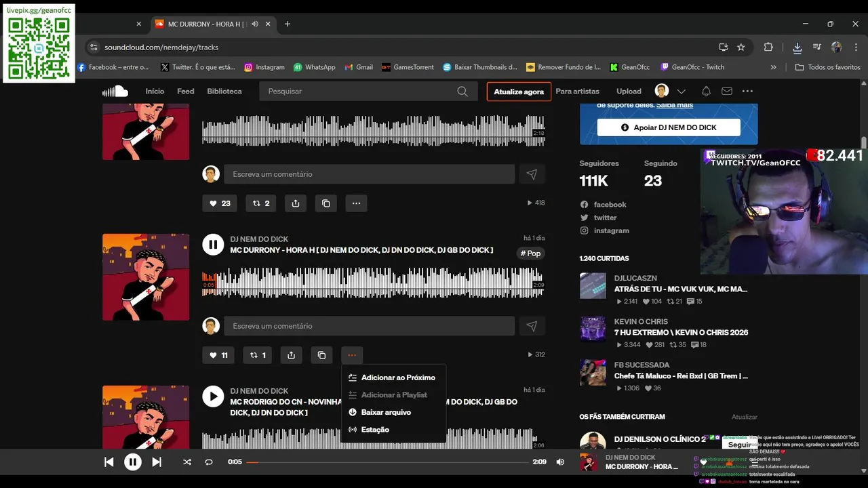868x488 pixels.
Task: Click Upload link in header
Action: coord(629,91)
